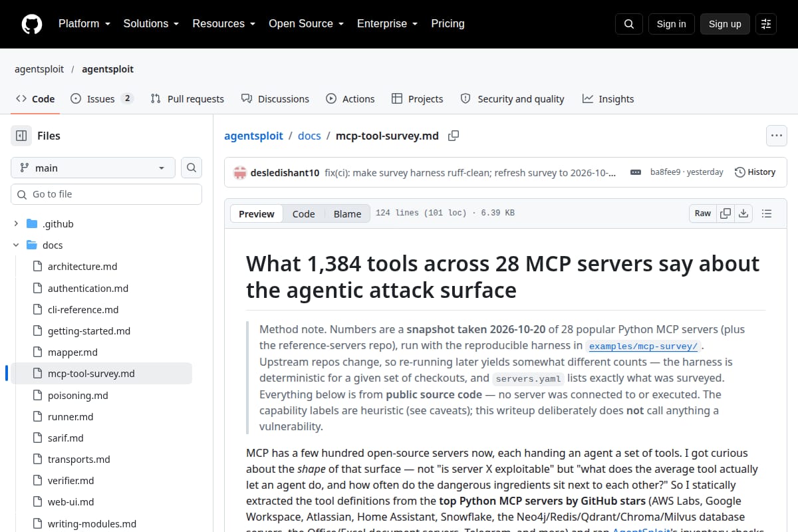The width and height of the screenshot is (798, 532).
Task: Open examples/mcp-survey/ link
Action: tap(643, 346)
